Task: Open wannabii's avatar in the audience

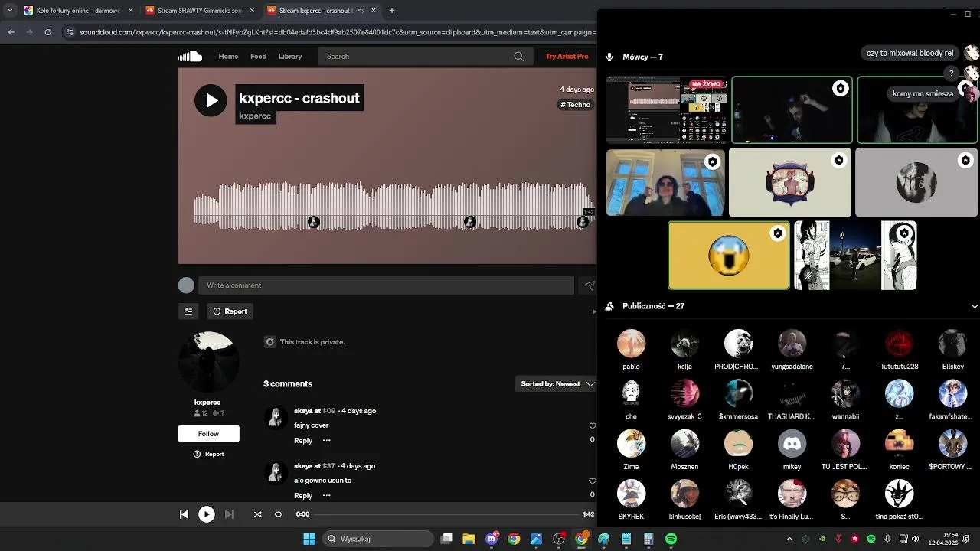Action: point(845,394)
